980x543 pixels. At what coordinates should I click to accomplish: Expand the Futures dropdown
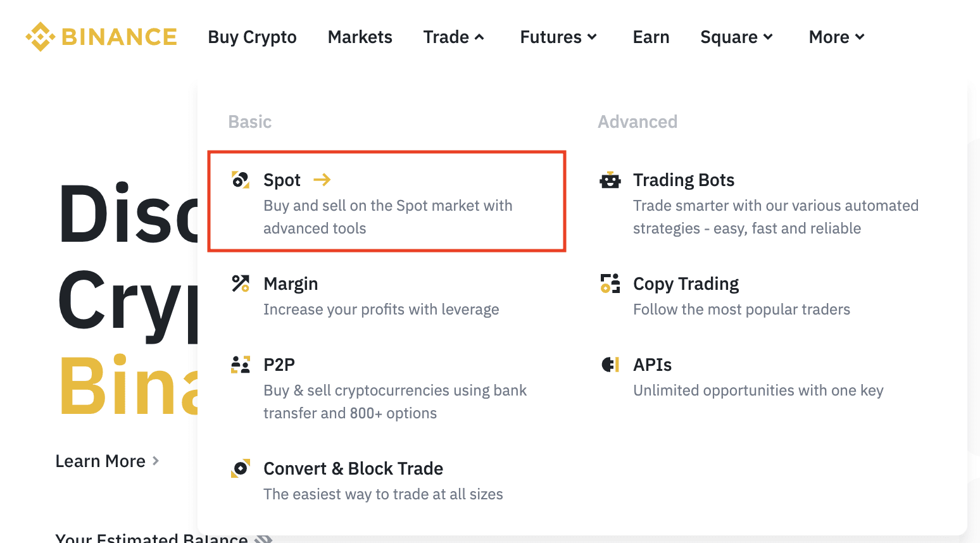558,37
